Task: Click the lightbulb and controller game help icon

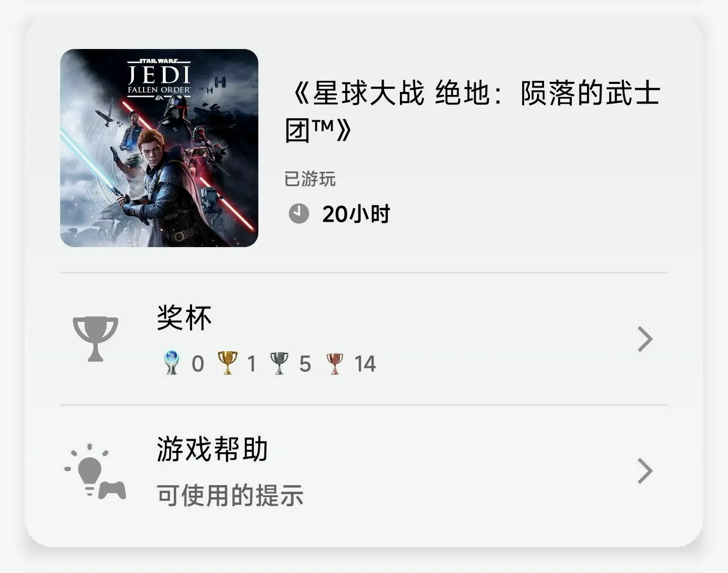Action: pos(96,471)
